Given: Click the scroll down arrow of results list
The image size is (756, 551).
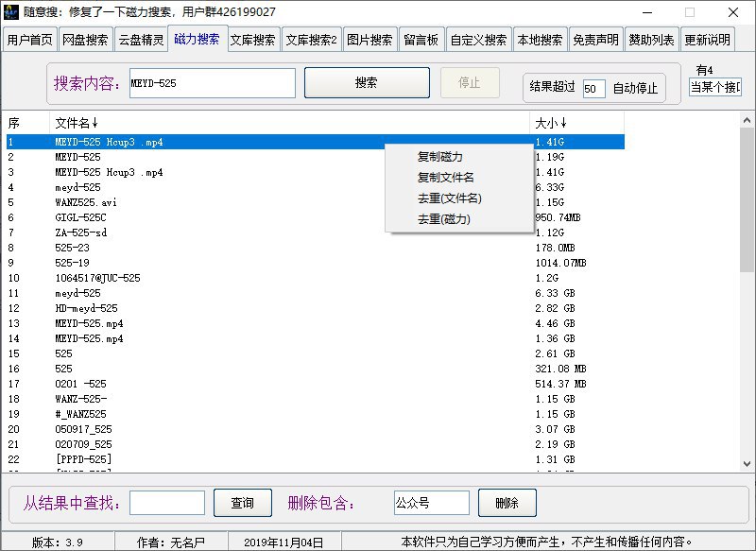Looking at the screenshot, I should click(747, 464).
